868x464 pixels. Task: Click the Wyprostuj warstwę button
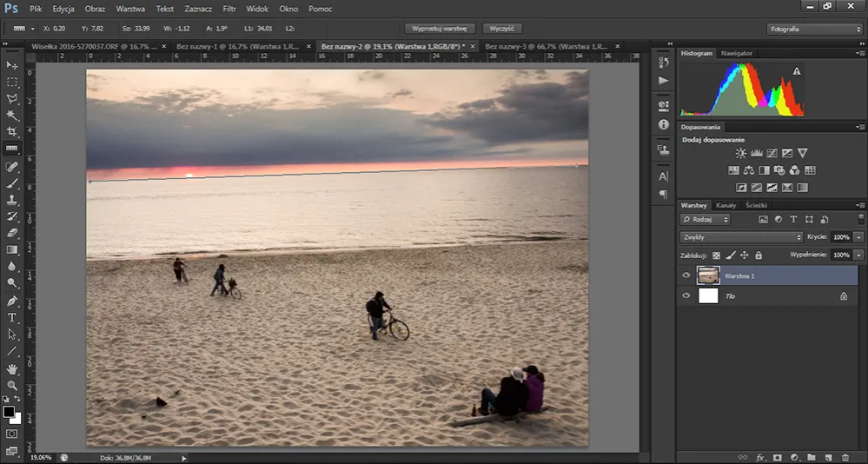pyautogui.click(x=440, y=28)
